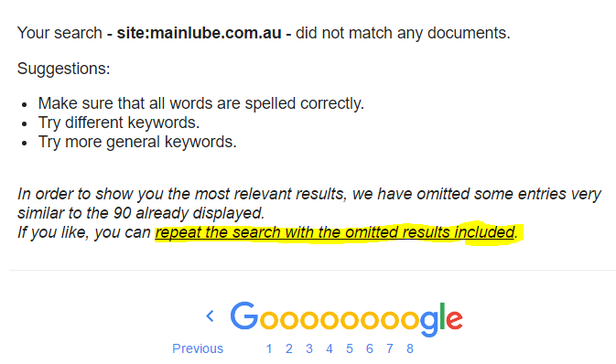
Task: Click the blue left chevron arrow
Action: pyautogui.click(x=211, y=316)
